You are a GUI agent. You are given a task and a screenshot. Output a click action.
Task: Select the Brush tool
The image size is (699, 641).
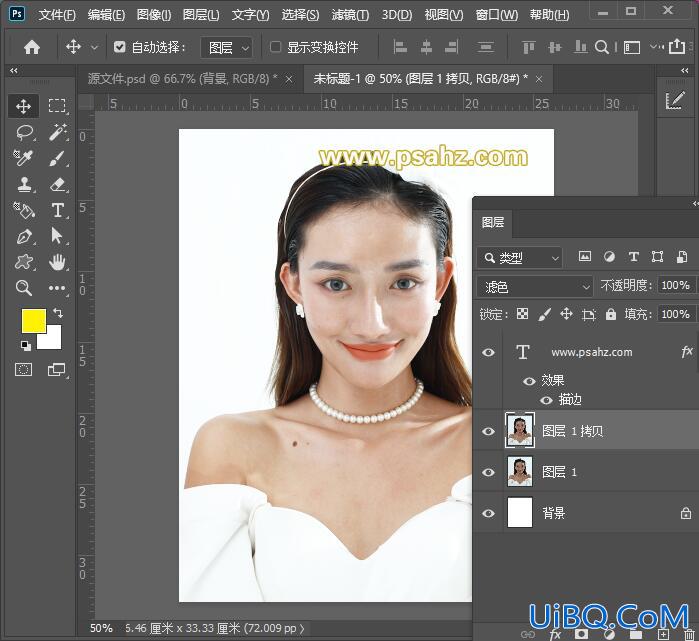pyautogui.click(x=58, y=158)
